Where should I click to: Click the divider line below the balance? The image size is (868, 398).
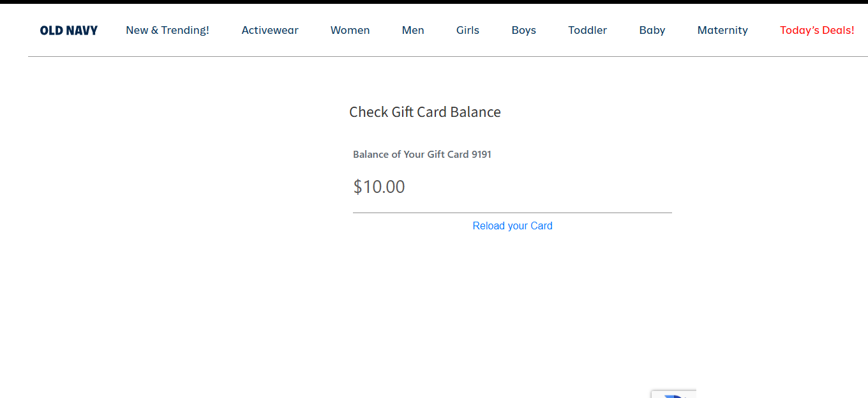coord(512,212)
